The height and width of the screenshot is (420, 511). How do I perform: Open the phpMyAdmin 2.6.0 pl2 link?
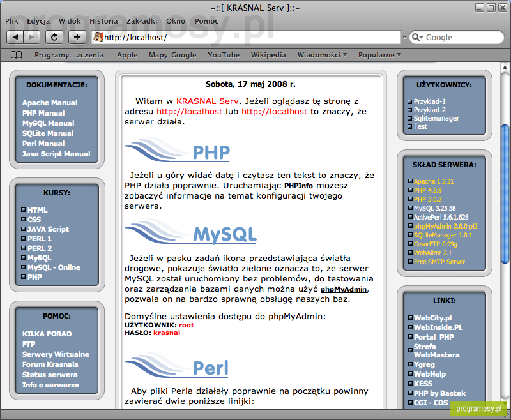coord(445,227)
